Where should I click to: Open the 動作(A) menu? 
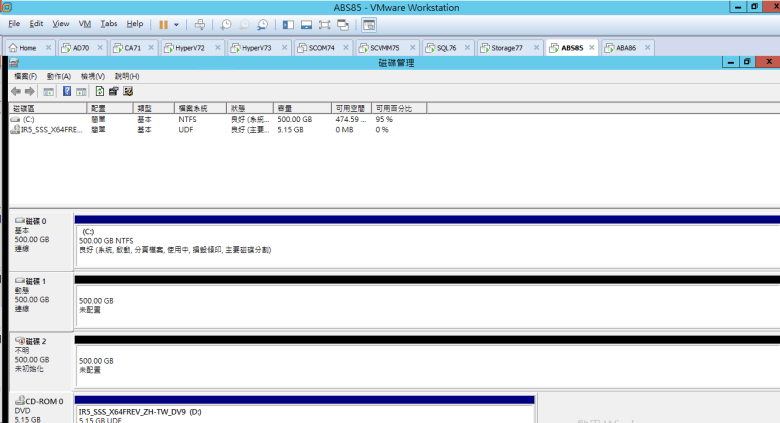(x=58, y=76)
